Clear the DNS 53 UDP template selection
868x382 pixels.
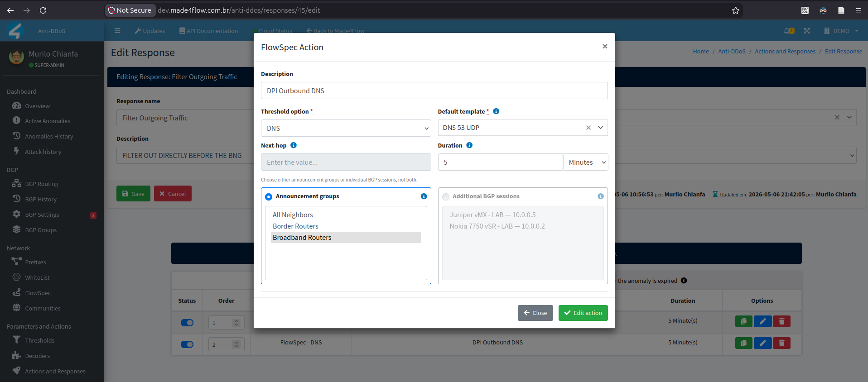click(588, 128)
